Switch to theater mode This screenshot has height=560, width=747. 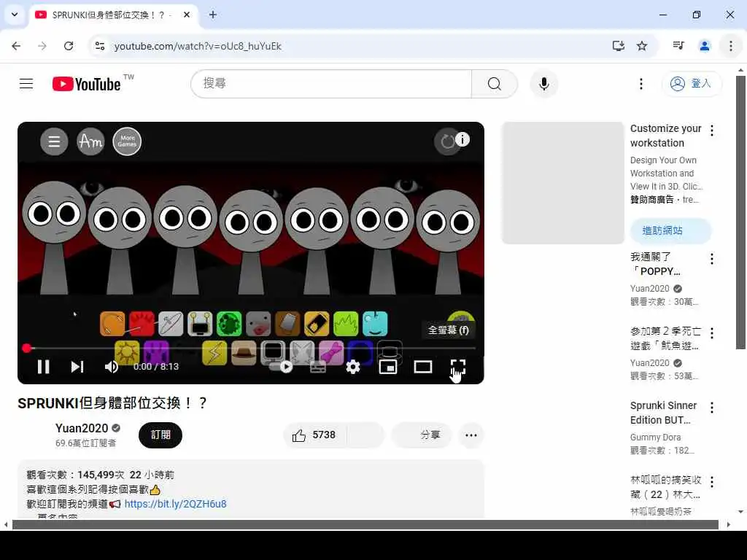[423, 367]
